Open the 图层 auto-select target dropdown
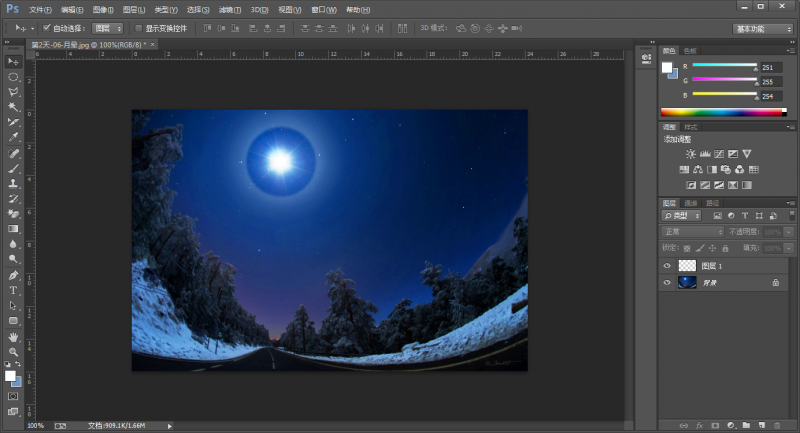Screen dimensions: 800x433 click(108, 28)
